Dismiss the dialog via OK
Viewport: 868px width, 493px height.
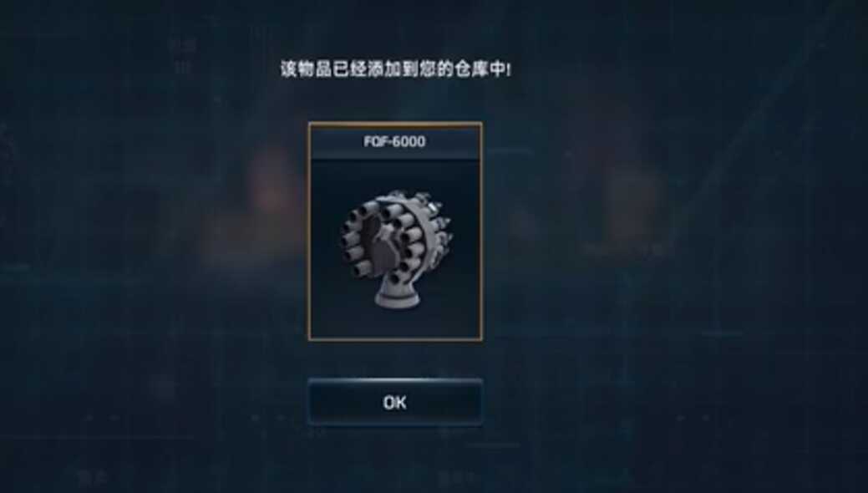[394, 402]
